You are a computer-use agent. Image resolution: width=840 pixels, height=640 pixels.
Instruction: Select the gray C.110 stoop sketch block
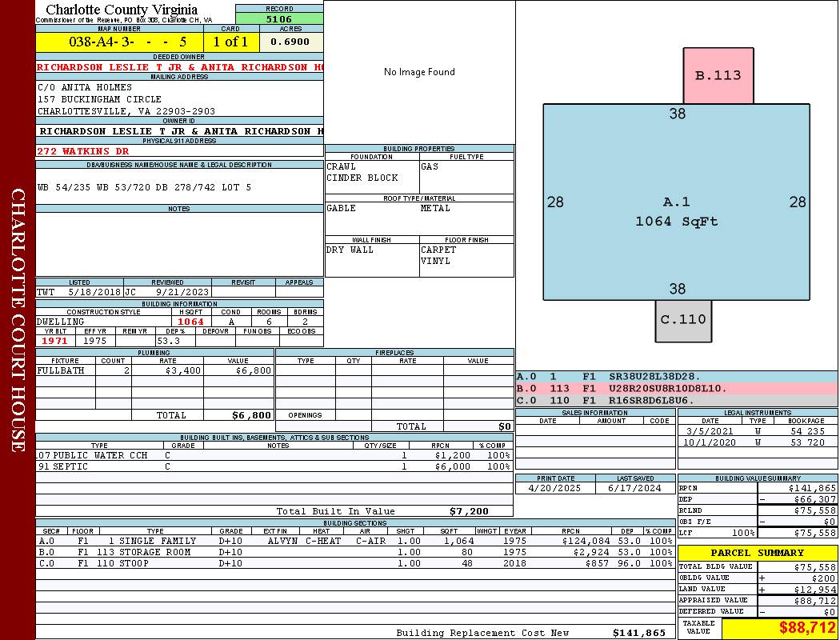[682, 320]
